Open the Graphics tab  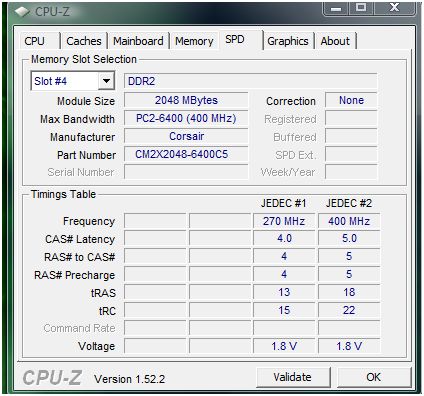click(288, 41)
